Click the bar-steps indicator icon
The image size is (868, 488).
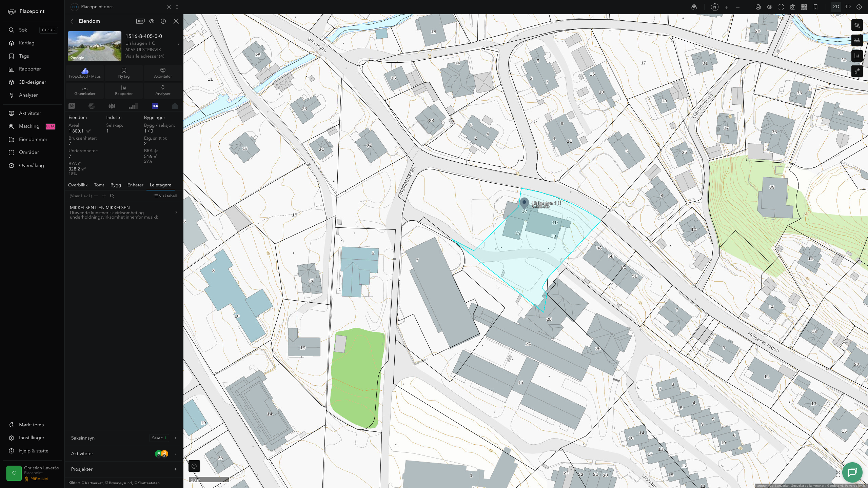click(134, 106)
